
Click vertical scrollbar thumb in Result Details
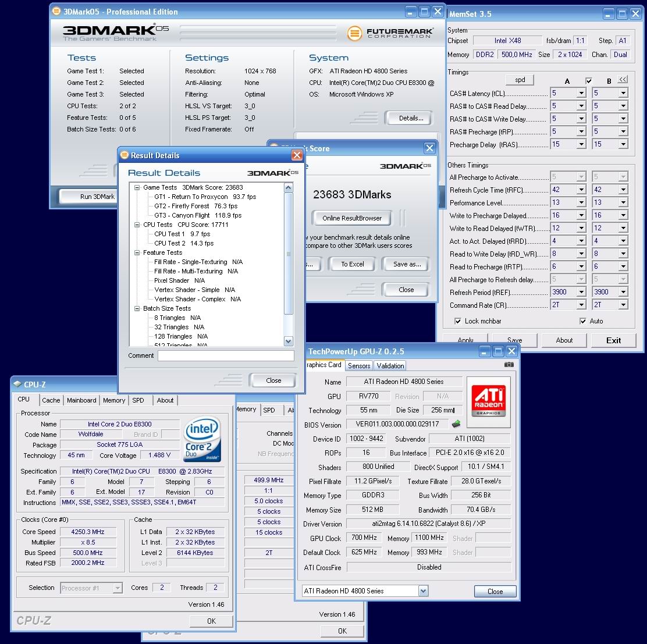tap(289, 253)
